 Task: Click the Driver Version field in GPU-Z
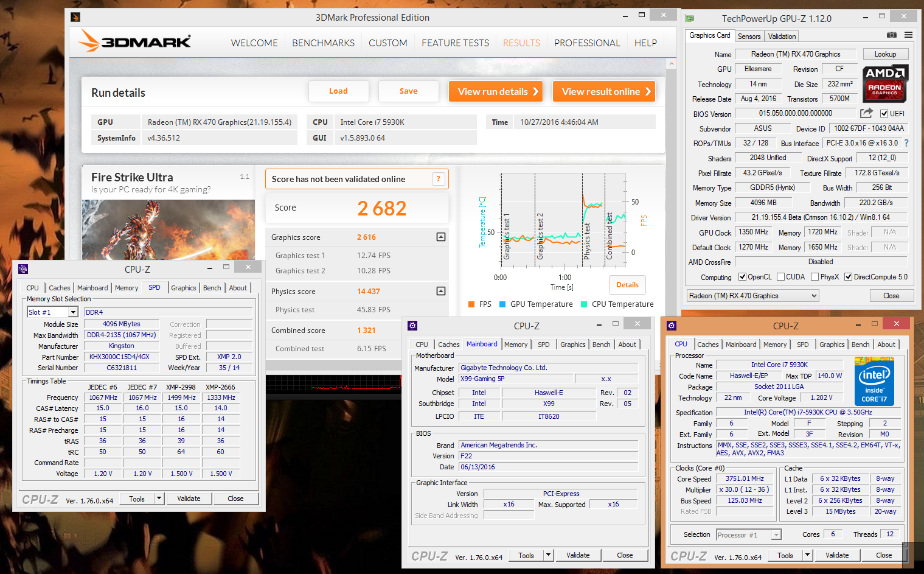click(821, 217)
